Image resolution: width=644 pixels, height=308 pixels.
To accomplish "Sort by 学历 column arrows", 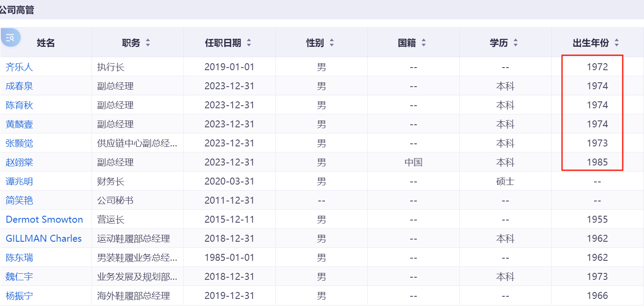I will (516, 43).
